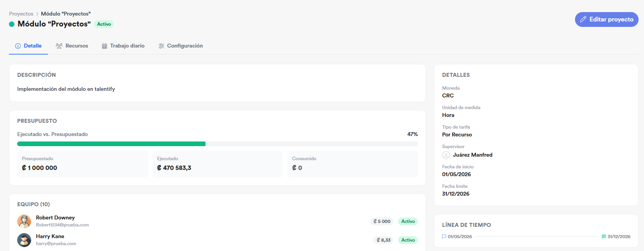
Task: Click Robert Downey's avatar
Action: (24, 221)
